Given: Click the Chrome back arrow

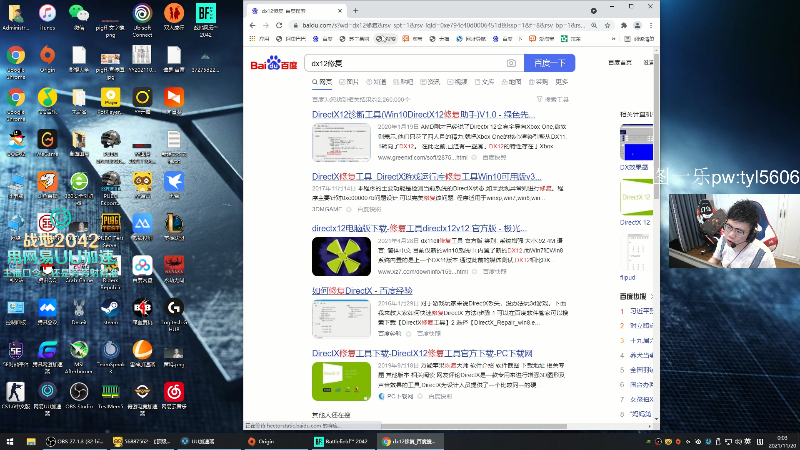Looking at the screenshot, I should [253, 25].
